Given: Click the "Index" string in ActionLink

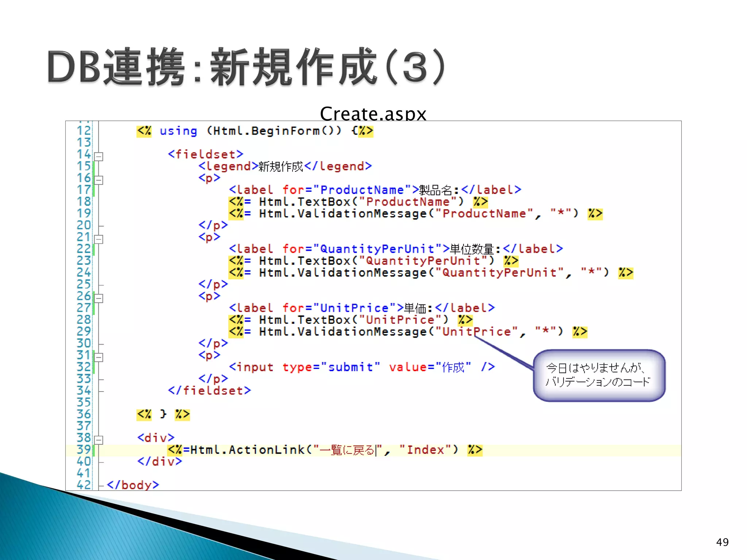Looking at the screenshot, I should [425, 450].
